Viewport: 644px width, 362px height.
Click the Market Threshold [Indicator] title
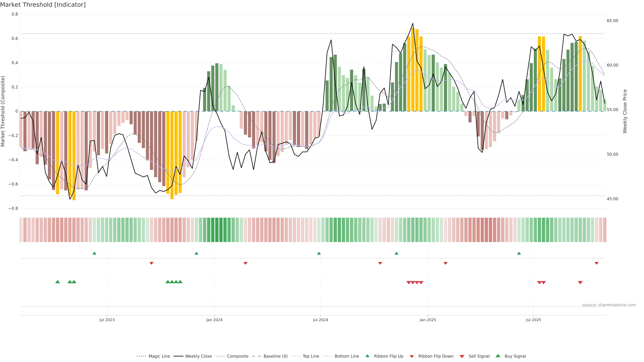43,5
